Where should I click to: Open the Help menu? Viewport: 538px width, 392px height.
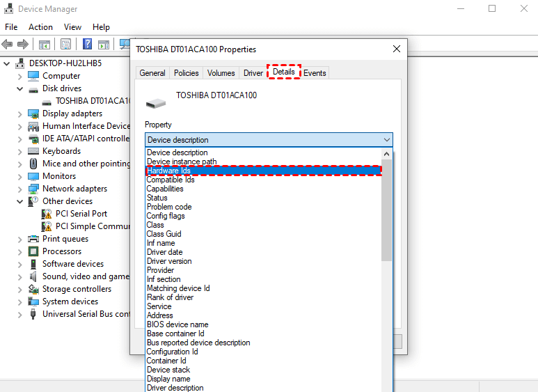(101, 27)
